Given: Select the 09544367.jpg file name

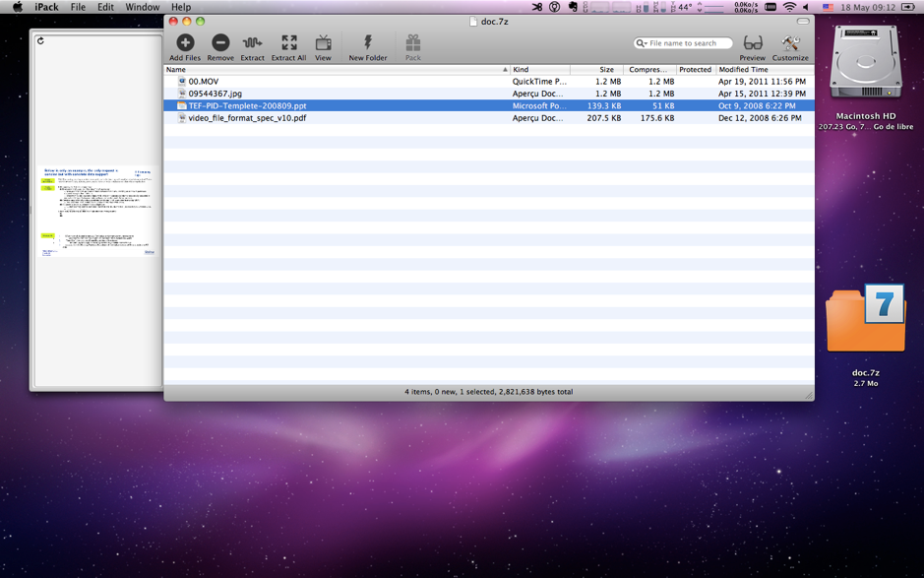Looking at the screenshot, I should coord(216,94).
